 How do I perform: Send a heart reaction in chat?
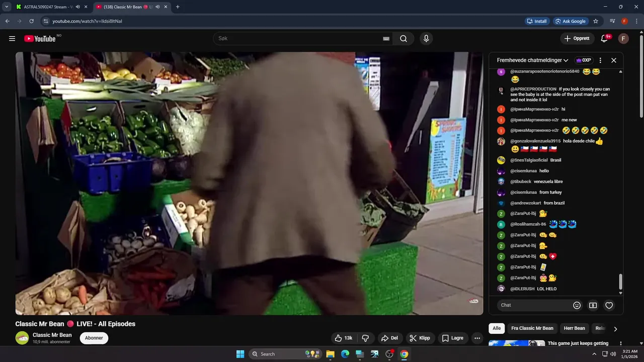click(609, 305)
